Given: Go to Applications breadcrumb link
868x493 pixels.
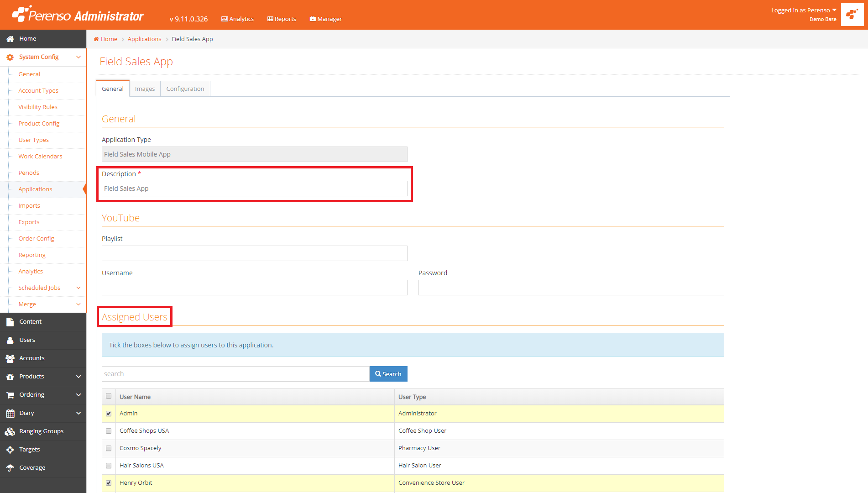Looking at the screenshot, I should pyautogui.click(x=144, y=39).
